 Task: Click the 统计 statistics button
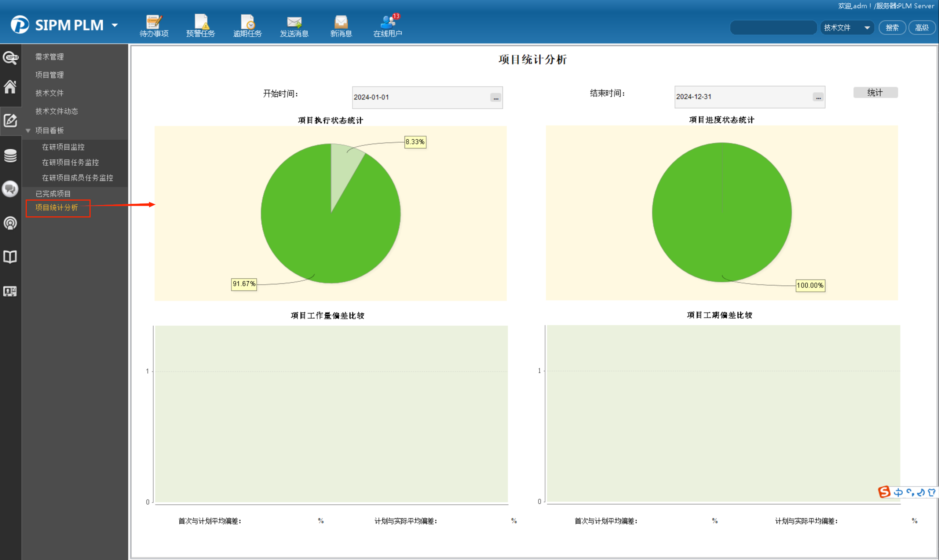point(875,92)
